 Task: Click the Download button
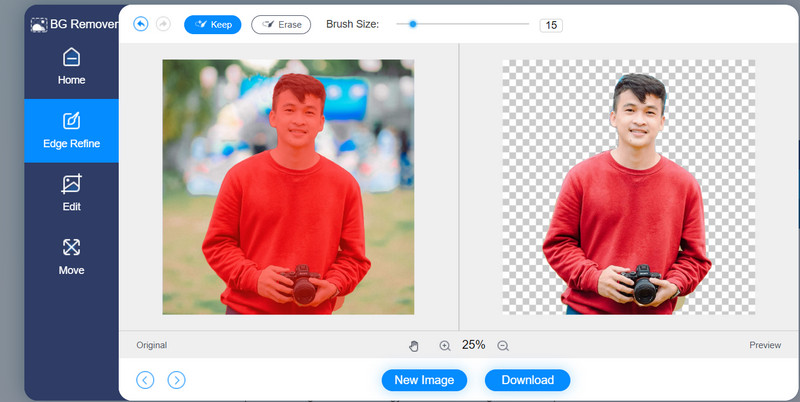527,380
